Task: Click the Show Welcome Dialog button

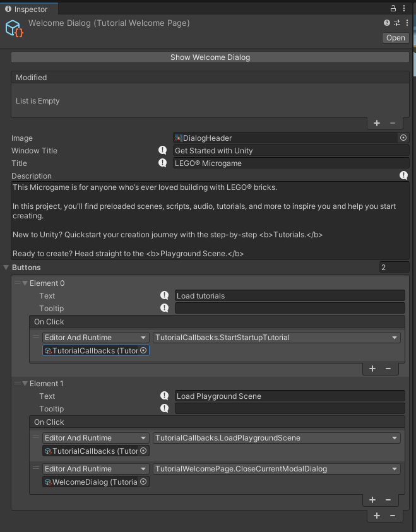Action: tap(210, 57)
